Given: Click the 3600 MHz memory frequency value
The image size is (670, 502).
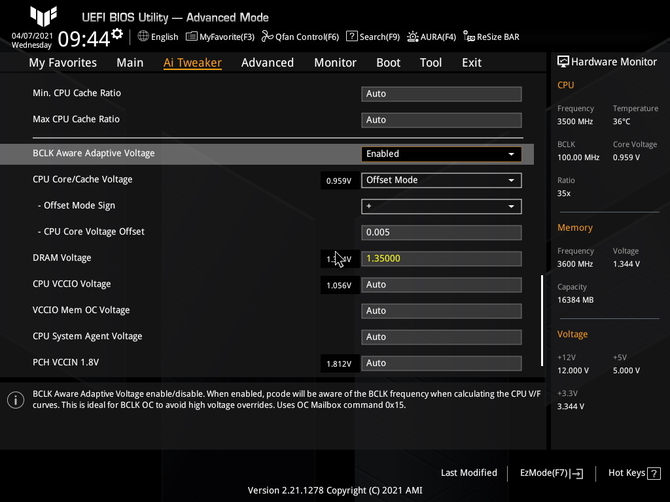Looking at the screenshot, I should click(575, 264).
